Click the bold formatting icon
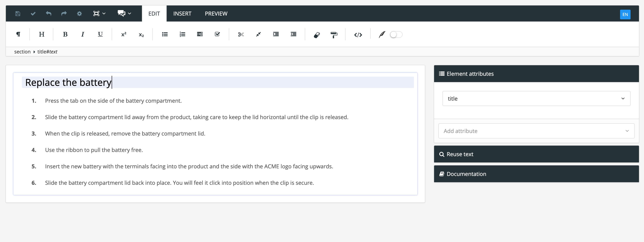This screenshot has width=644, height=242. coord(64,35)
